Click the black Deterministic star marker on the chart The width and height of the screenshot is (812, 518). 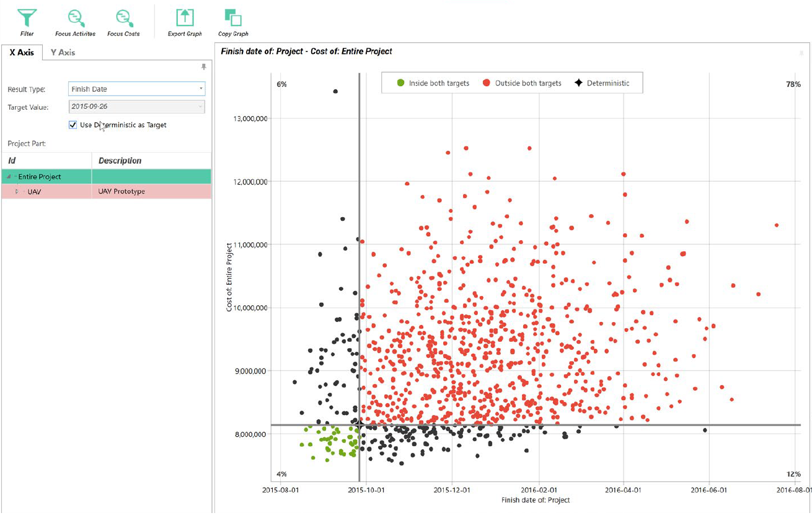tap(359, 425)
